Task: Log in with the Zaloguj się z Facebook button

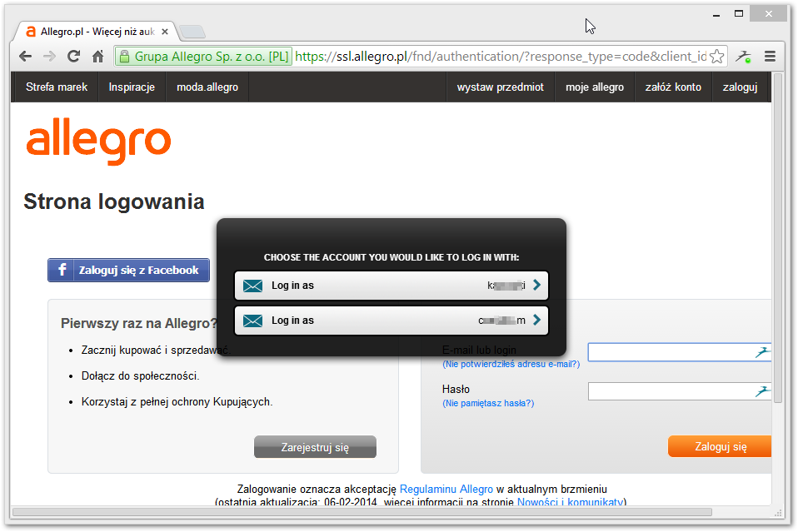Action: (129, 270)
